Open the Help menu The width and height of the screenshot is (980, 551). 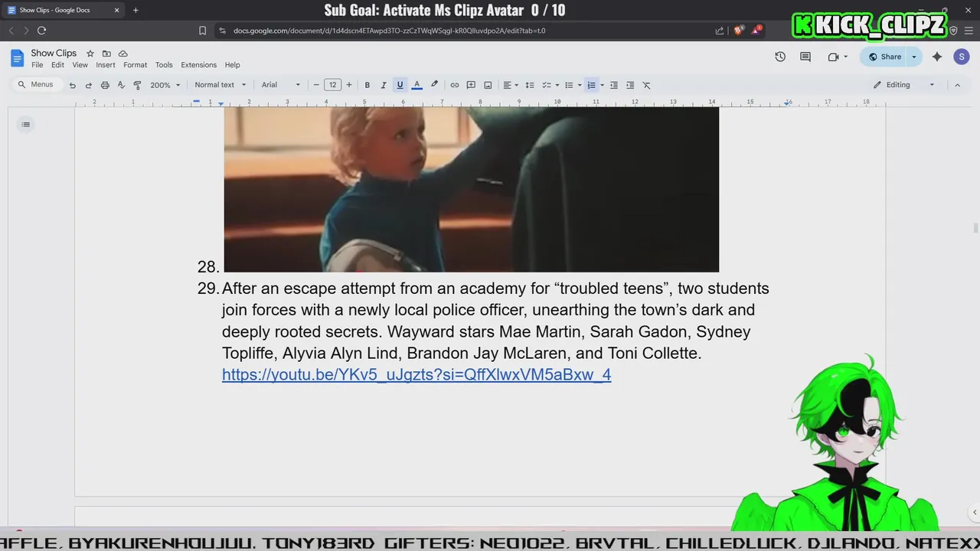click(232, 65)
